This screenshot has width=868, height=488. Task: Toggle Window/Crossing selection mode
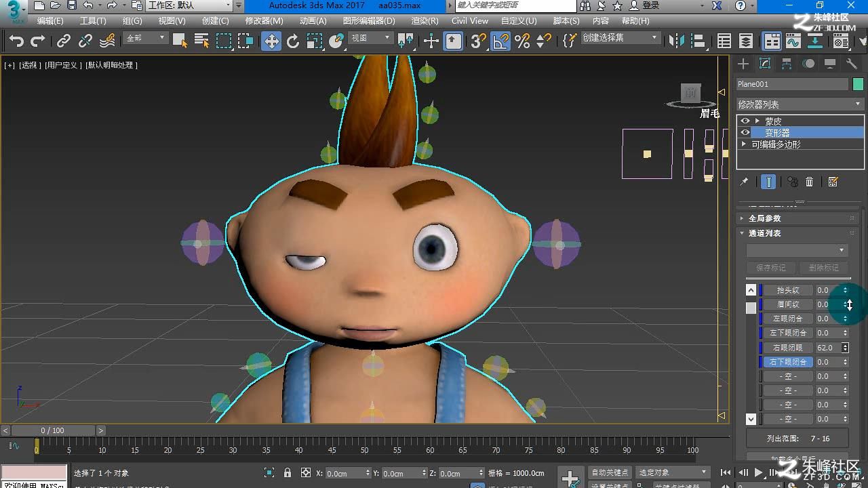[245, 41]
